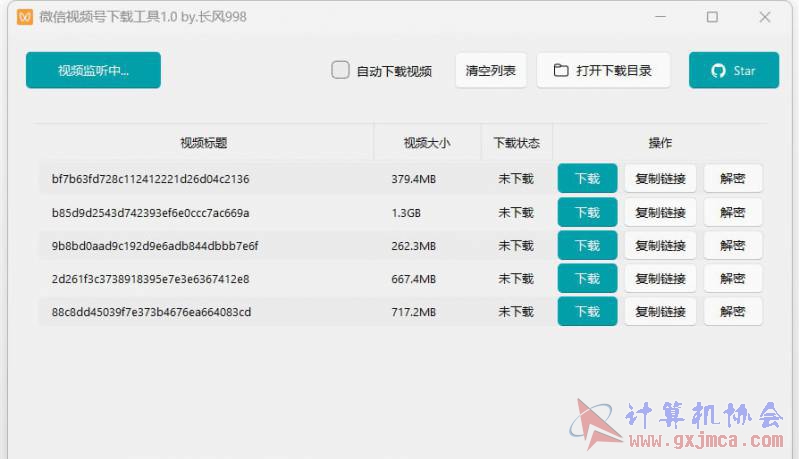Copy link for video b85d9d2543d742393ef6e0ccc7ac669a

tap(660, 212)
